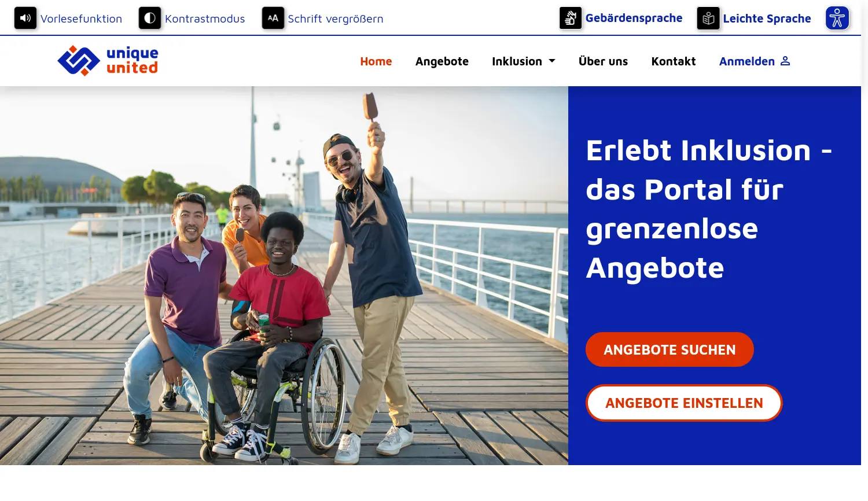Click the ANGEBOTE EINSTELLEN button

click(x=684, y=403)
